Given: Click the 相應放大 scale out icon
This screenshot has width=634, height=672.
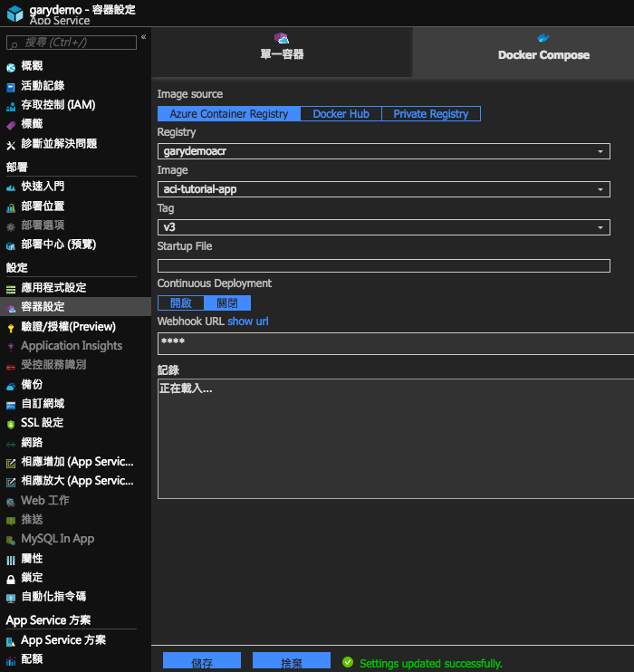Looking at the screenshot, I should click(11, 483).
